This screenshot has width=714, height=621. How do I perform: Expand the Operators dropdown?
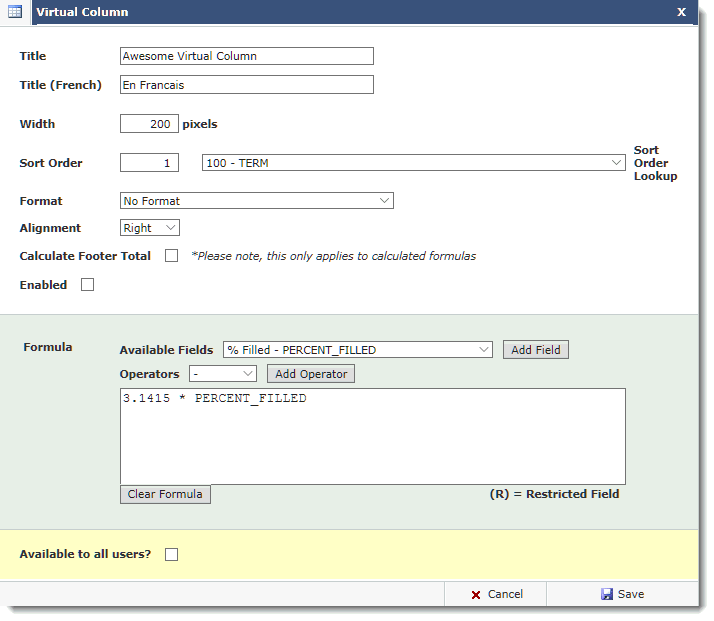(222, 374)
